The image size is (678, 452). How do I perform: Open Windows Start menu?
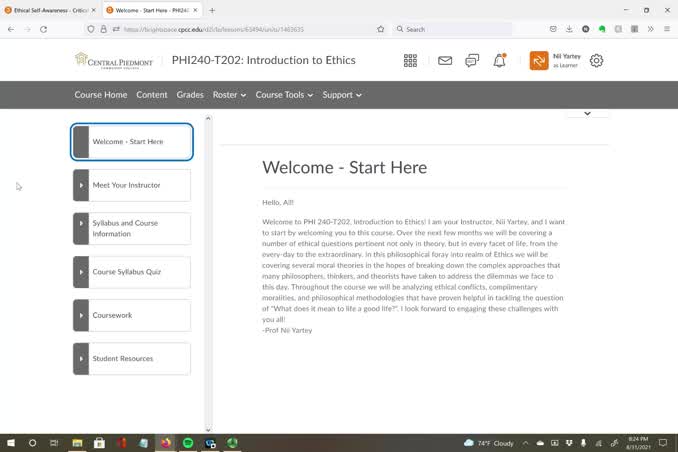[x=10, y=442]
